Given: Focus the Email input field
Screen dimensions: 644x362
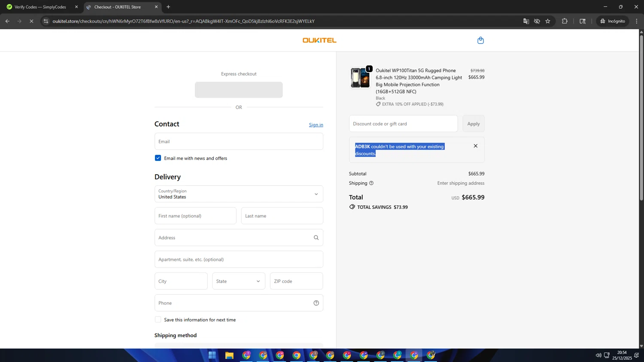Looking at the screenshot, I should coord(239,141).
